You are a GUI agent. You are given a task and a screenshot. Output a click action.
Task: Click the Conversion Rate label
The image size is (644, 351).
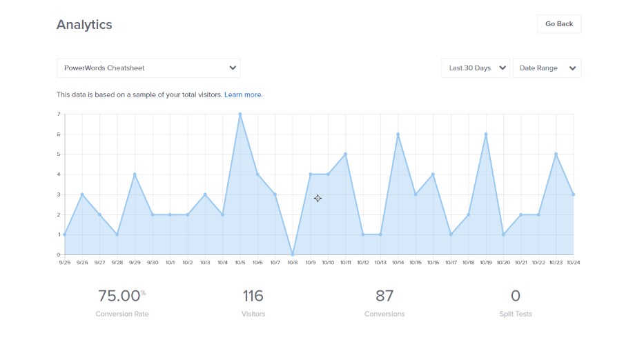click(x=122, y=314)
